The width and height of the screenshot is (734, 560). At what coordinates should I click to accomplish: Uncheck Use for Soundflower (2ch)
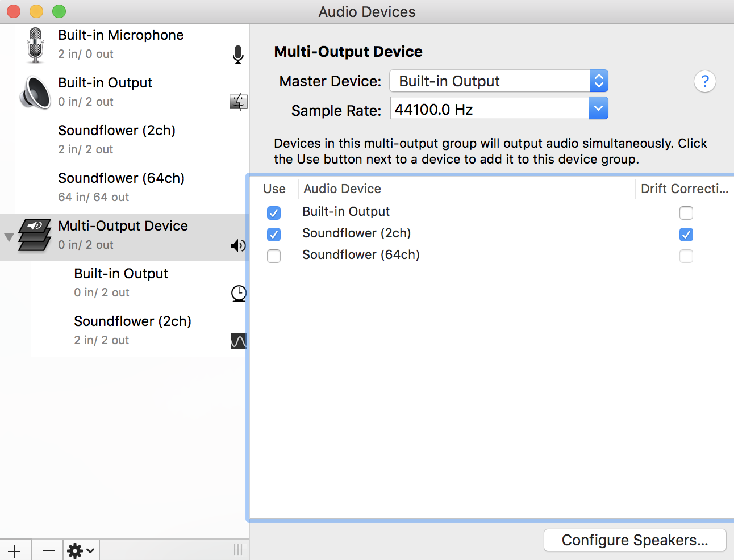tap(274, 235)
